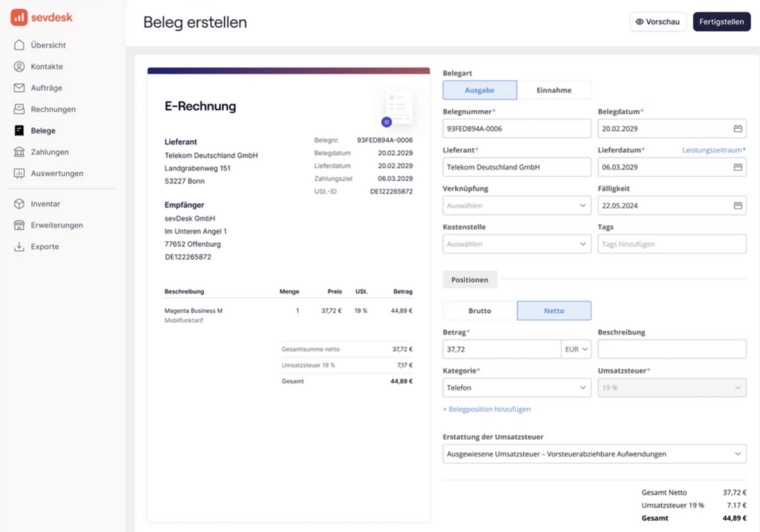Click the Fertigstellen button

(721, 22)
